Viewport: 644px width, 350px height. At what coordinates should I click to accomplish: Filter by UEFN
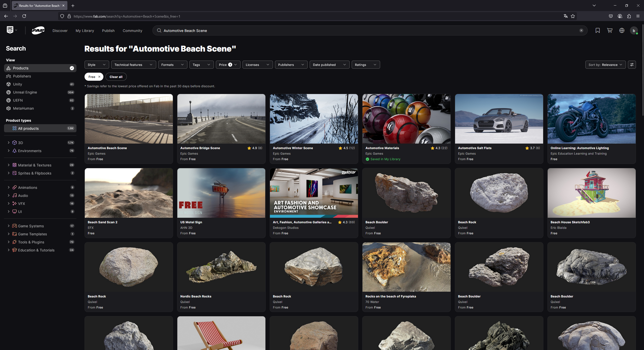40,100
